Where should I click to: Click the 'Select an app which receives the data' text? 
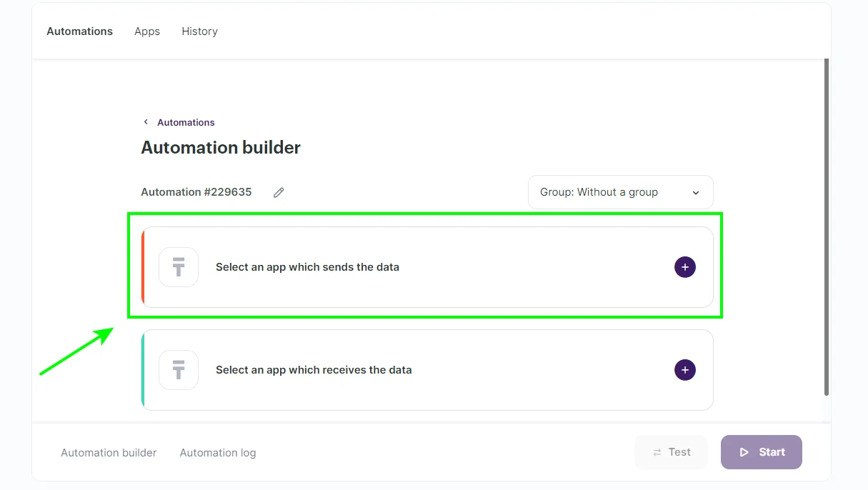tap(314, 370)
